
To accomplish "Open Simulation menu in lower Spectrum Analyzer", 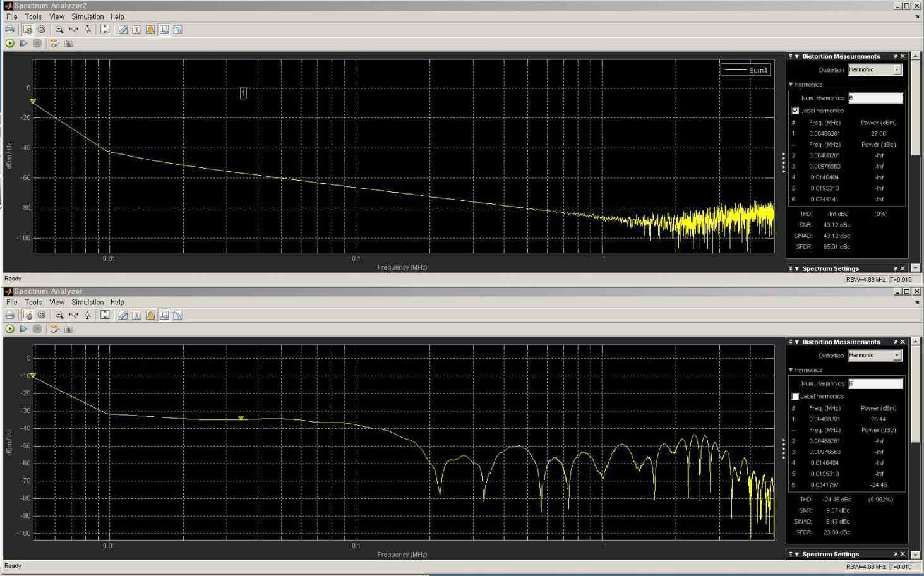I will 88,302.
